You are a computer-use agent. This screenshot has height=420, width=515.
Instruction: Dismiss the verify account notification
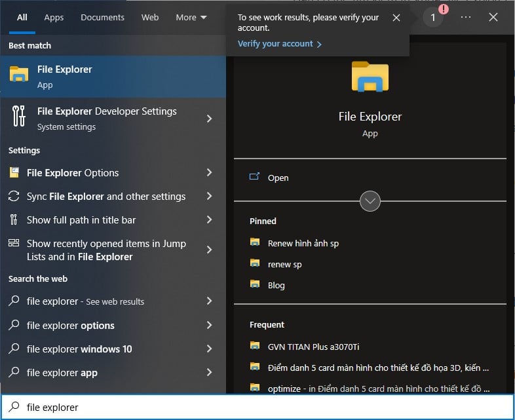396,18
